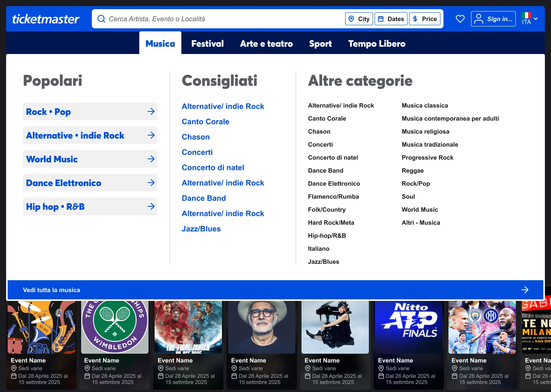Click Folk/Country in Altre categorie
Viewport: 551px width, 392px height.
click(x=327, y=209)
